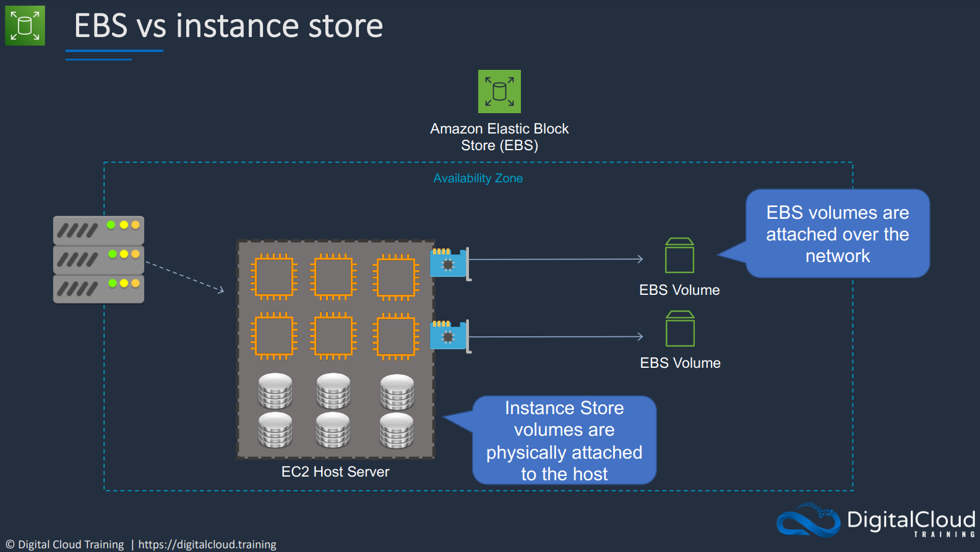
Task: Click the lower 'EBS Volume' label
Action: point(680,363)
